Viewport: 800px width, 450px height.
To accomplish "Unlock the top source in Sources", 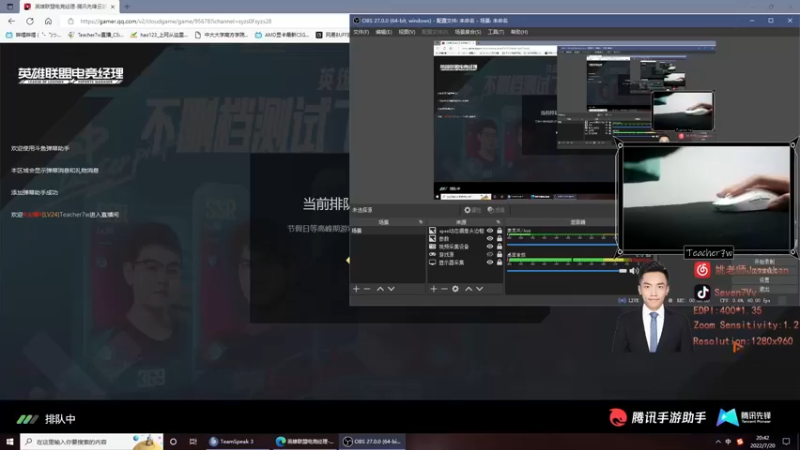I will point(499,231).
